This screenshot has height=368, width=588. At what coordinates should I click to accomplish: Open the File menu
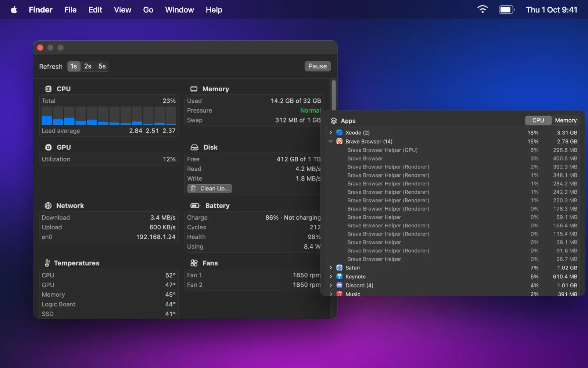[x=70, y=10]
